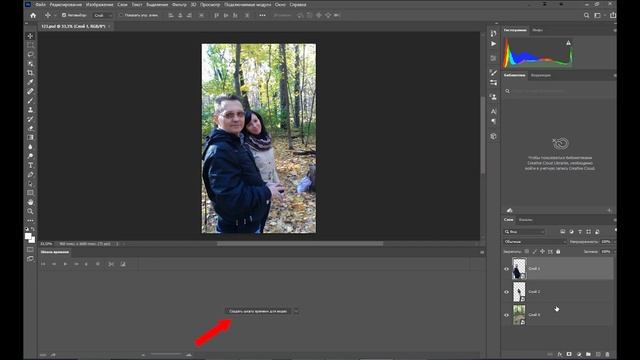Screen dimensions: 640x360
Task: Open dropdown arrow beside create timeline button
Action: pyautogui.click(x=296, y=311)
